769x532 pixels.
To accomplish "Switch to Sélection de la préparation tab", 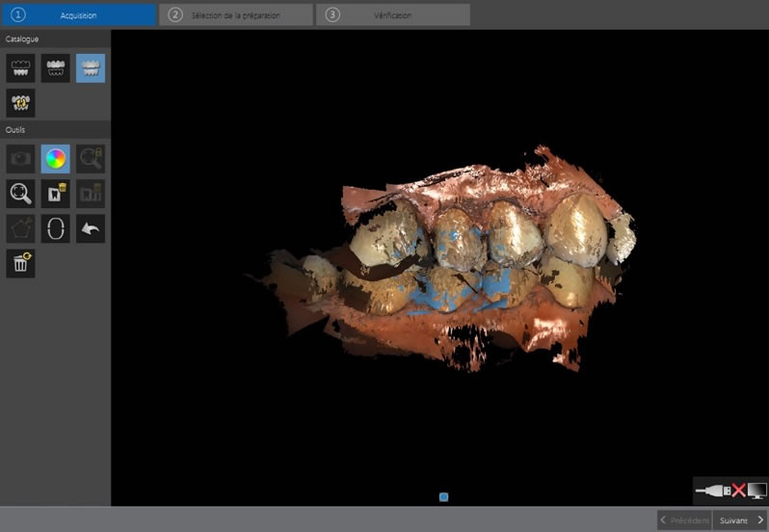I will (x=235, y=14).
